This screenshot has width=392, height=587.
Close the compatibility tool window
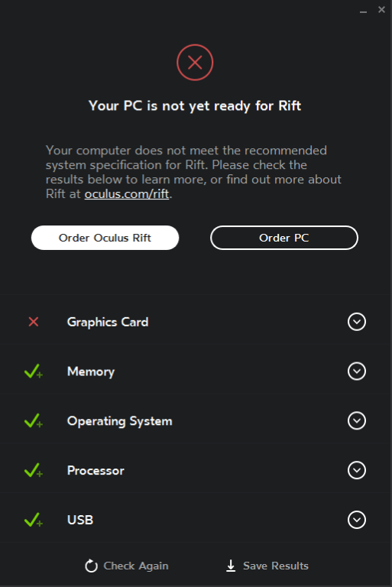(381, 10)
